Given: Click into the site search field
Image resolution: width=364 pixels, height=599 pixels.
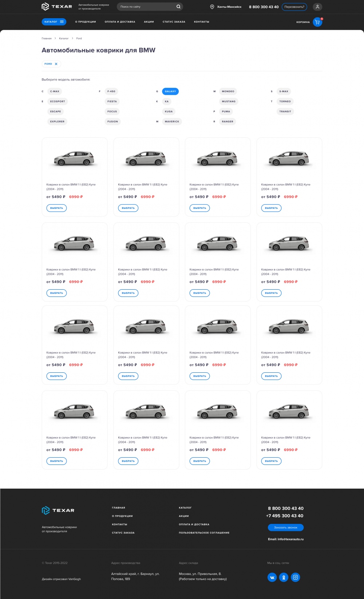Looking at the screenshot, I should (x=146, y=7).
